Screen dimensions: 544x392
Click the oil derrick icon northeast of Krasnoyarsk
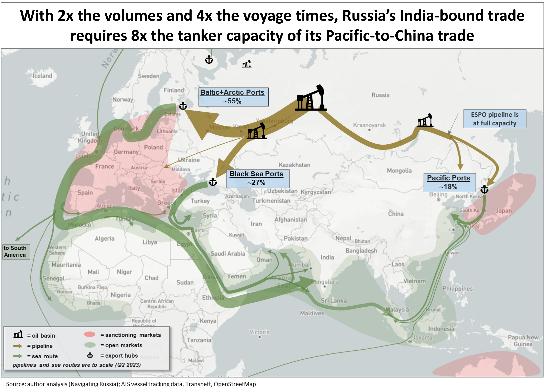click(425, 120)
